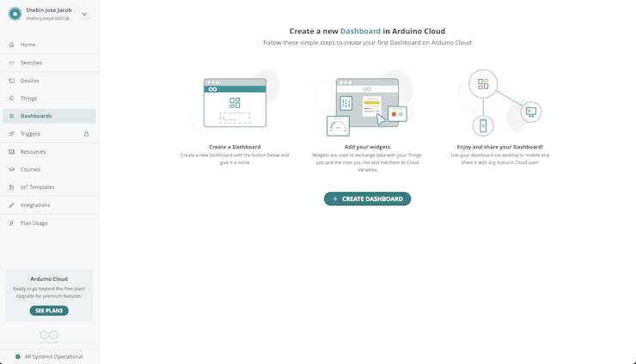Click All Systems Operational status text
Image resolution: width=636 pixels, height=364 pixels.
click(x=53, y=357)
